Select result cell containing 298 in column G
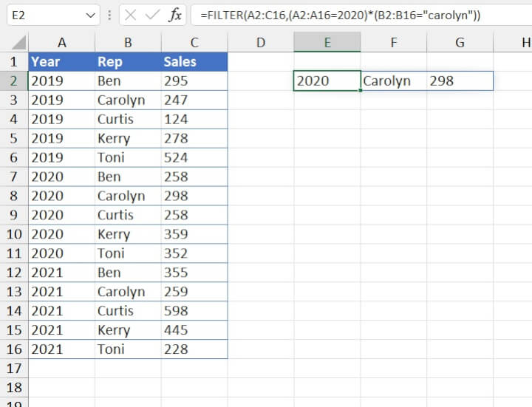The height and width of the screenshot is (407, 532). pos(460,81)
